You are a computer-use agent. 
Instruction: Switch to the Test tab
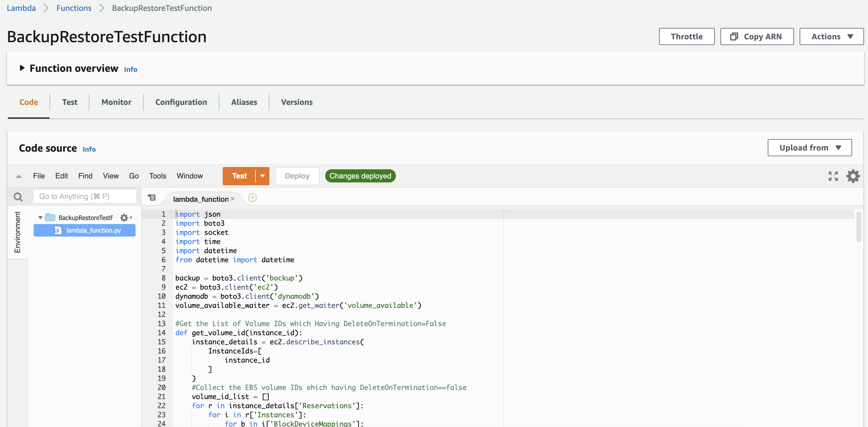[70, 102]
